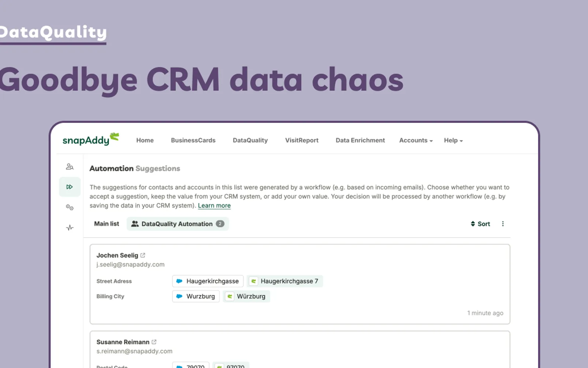Click the snapAddy logo
The width and height of the screenshot is (588, 368).
coord(91,139)
